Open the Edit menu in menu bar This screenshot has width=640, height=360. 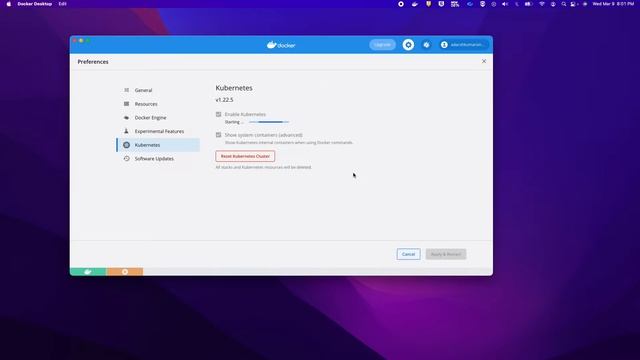coord(62,4)
